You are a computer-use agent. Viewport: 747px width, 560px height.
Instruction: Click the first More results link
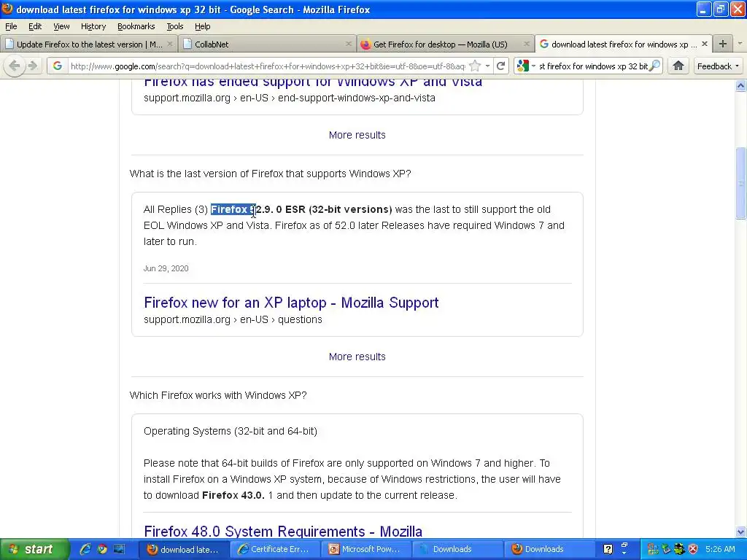pos(357,135)
